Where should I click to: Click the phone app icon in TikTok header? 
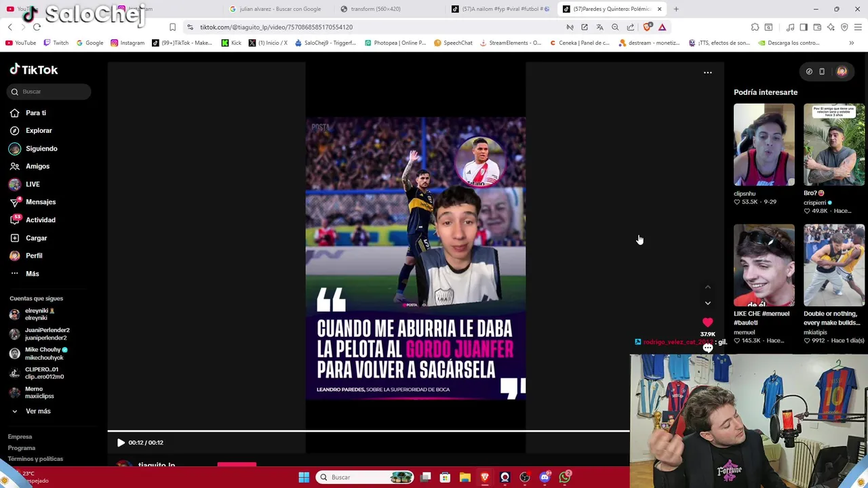coord(822,71)
